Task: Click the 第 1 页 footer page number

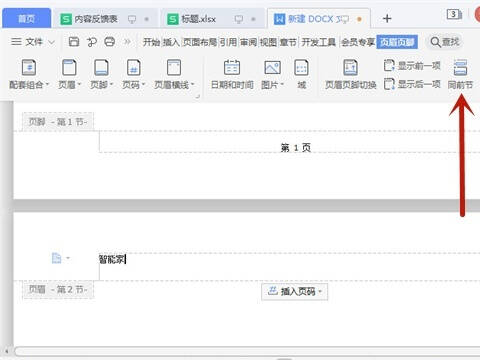Action: coord(296,148)
